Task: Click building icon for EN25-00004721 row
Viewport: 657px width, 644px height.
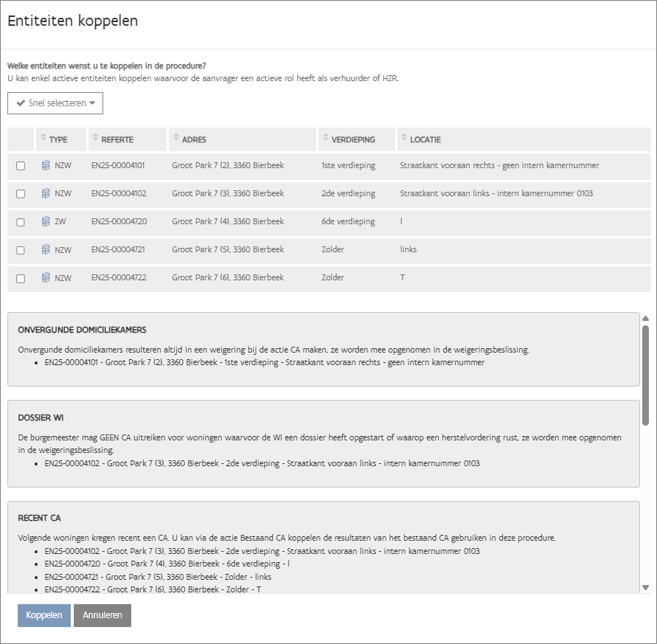Action: pos(46,249)
